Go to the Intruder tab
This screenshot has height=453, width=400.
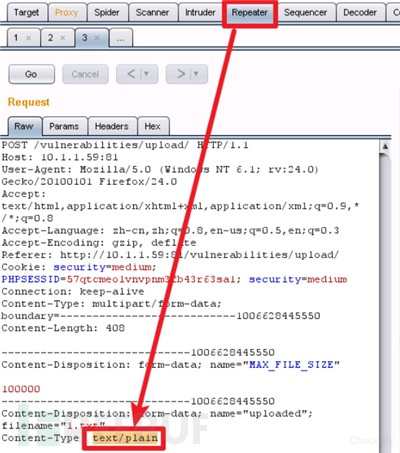[200, 13]
